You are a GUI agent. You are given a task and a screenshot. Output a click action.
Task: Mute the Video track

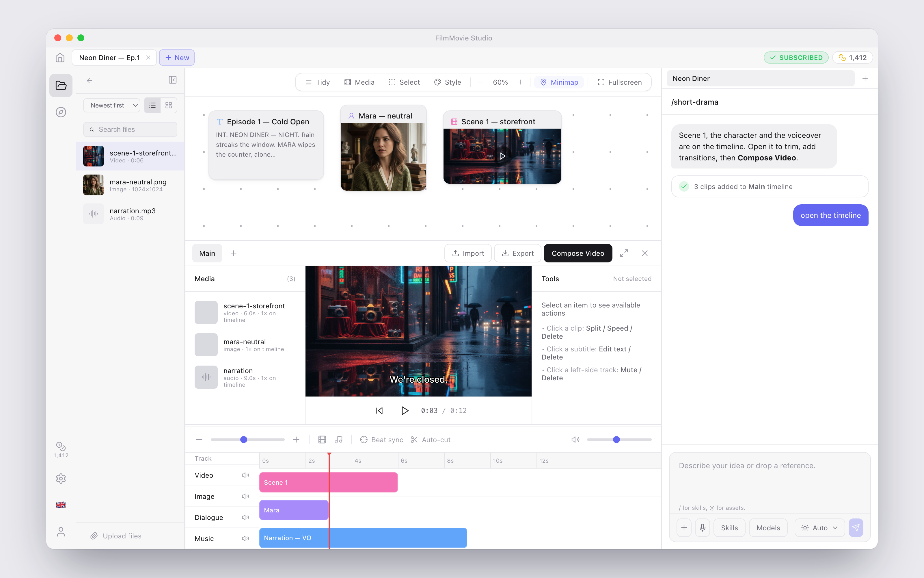click(x=245, y=475)
